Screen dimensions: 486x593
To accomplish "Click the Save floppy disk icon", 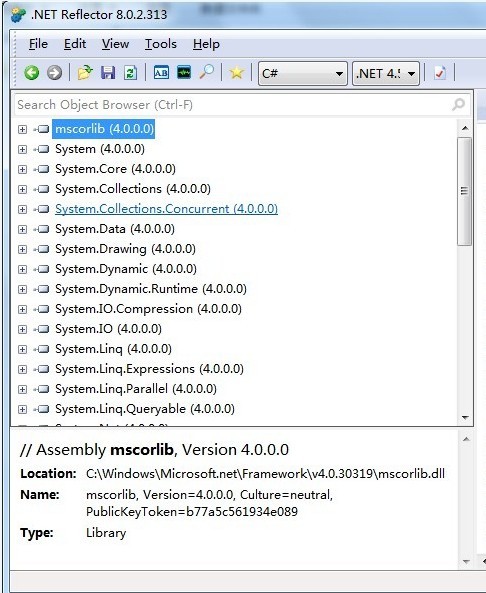I will (x=108, y=72).
